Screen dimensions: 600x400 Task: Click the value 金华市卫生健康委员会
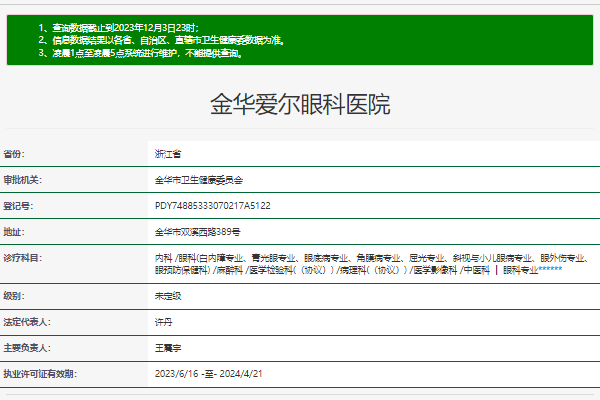(x=198, y=180)
